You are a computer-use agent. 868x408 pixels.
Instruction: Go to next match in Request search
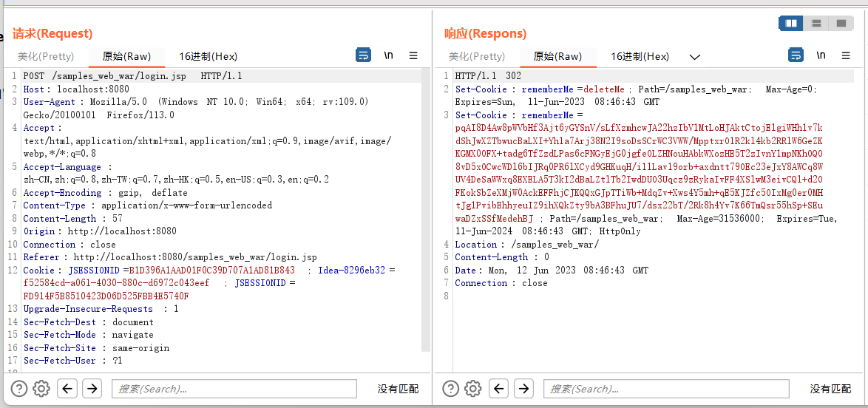92,389
